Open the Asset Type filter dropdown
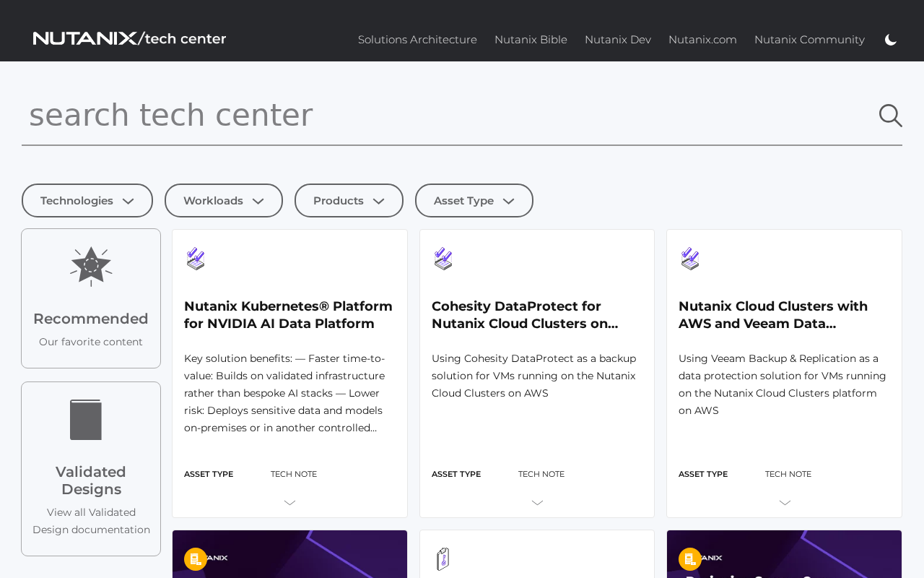 point(474,200)
